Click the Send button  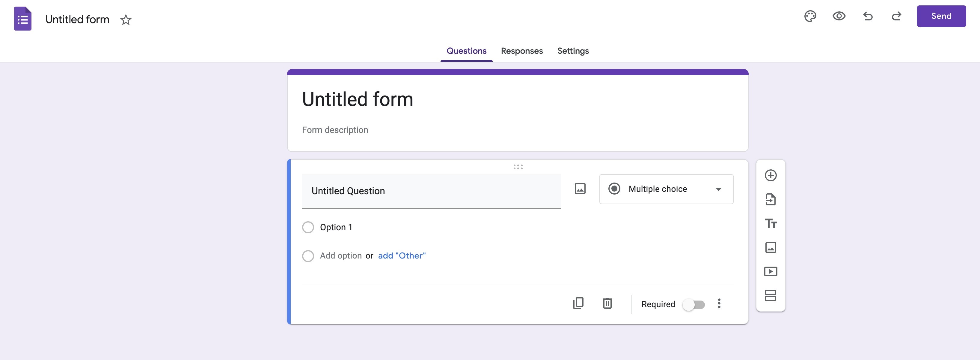(x=941, y=17)
